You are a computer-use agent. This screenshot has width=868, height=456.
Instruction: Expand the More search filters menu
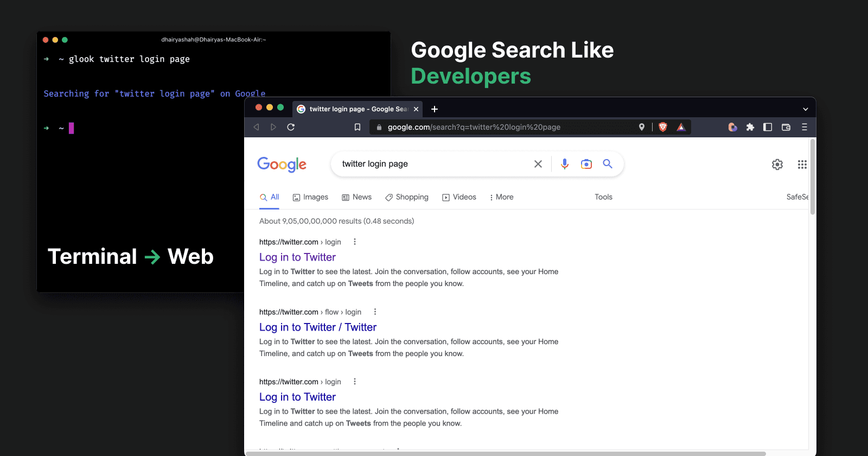click(501, 197)
